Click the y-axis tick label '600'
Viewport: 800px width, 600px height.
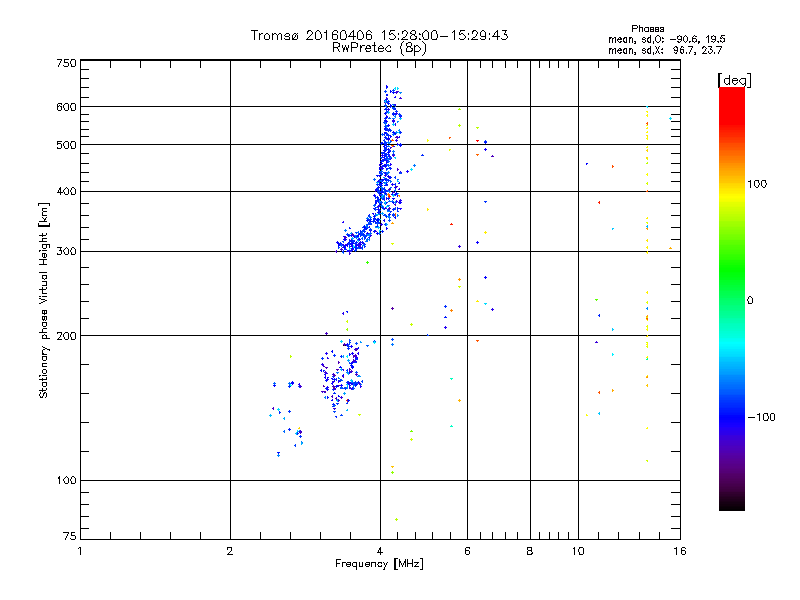point(66,107)
